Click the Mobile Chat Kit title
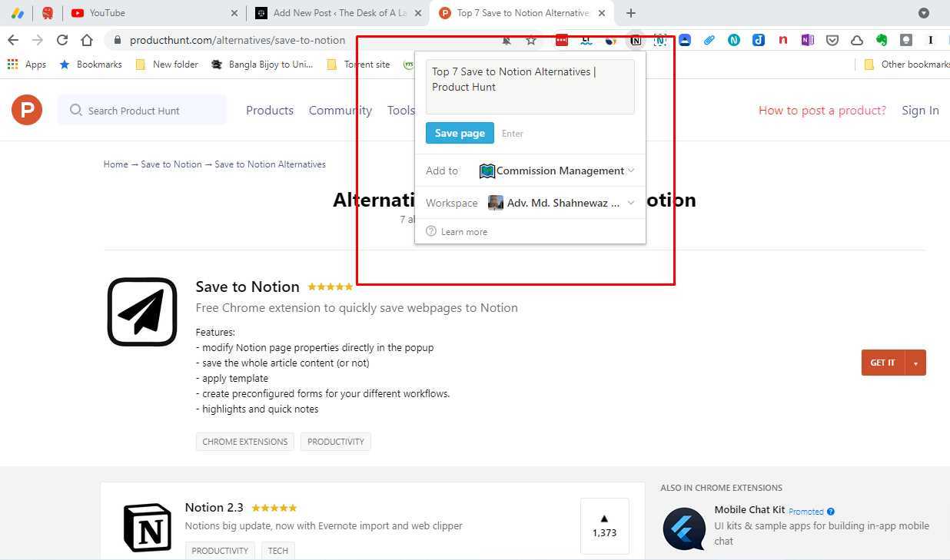Image resolution: width=950 pixels, height=560 pixels. [x=749, y=509]
